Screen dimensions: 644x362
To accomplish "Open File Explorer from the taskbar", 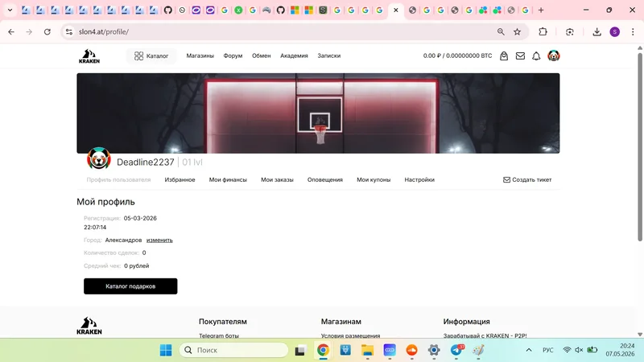I will pos(367,350).
